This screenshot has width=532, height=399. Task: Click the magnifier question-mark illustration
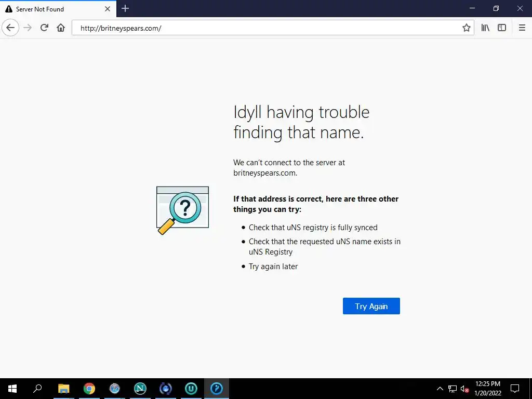182,210
